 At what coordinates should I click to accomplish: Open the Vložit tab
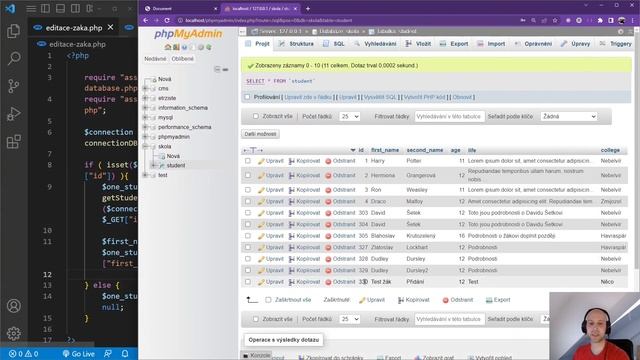(x=418, y=44)
